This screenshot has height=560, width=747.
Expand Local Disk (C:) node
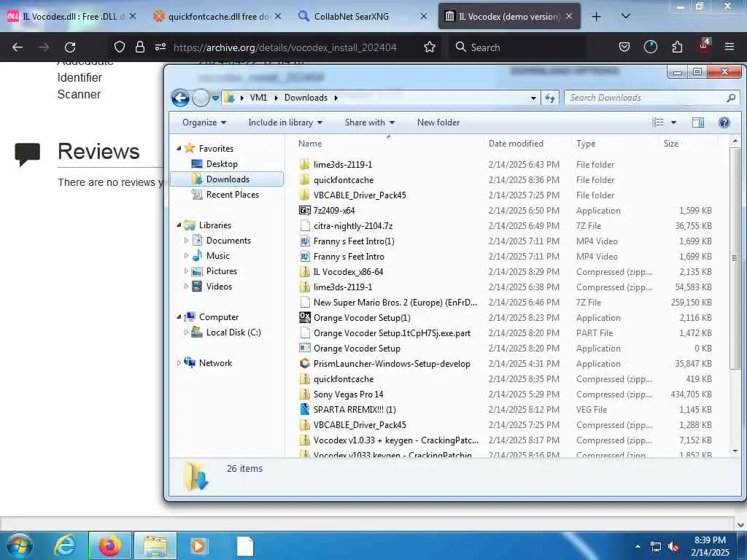pyautogui.click(x=186, y=332)
